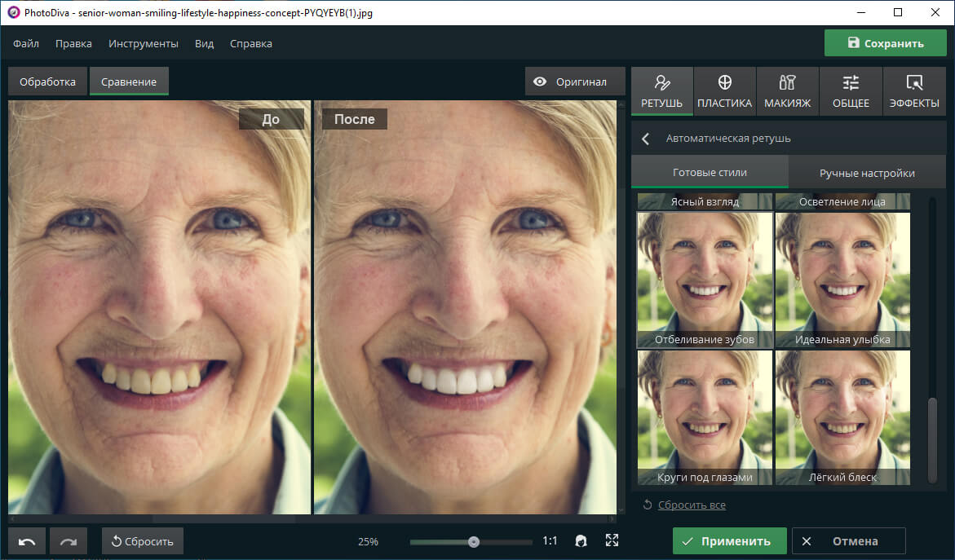Click the green Применить button

tap(730, 541)
